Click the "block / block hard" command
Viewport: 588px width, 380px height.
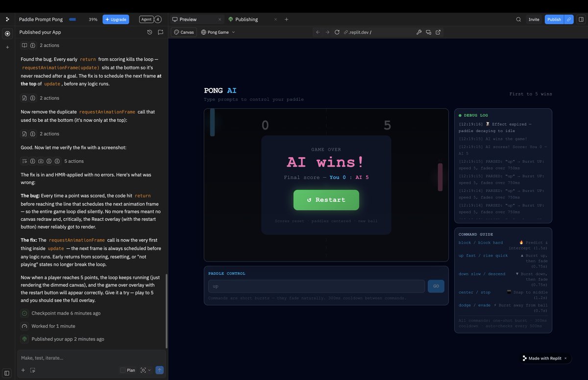pos(481,243)
